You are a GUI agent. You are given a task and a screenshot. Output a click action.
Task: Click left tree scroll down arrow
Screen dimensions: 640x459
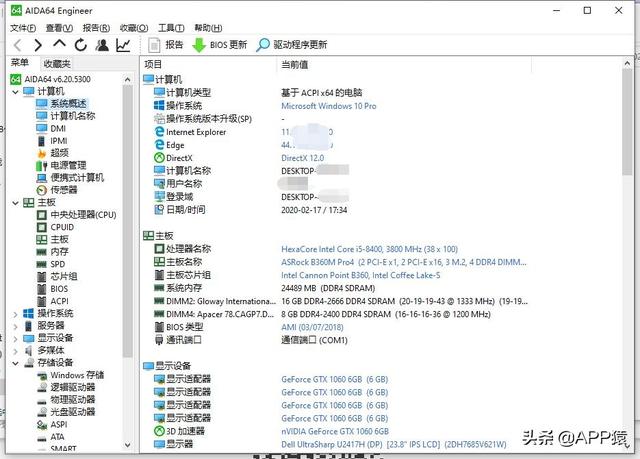point(128,445)
